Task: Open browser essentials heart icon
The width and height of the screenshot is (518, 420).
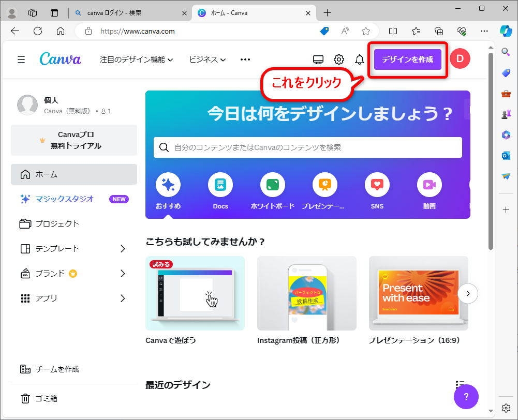Action: tap(462, 31)
